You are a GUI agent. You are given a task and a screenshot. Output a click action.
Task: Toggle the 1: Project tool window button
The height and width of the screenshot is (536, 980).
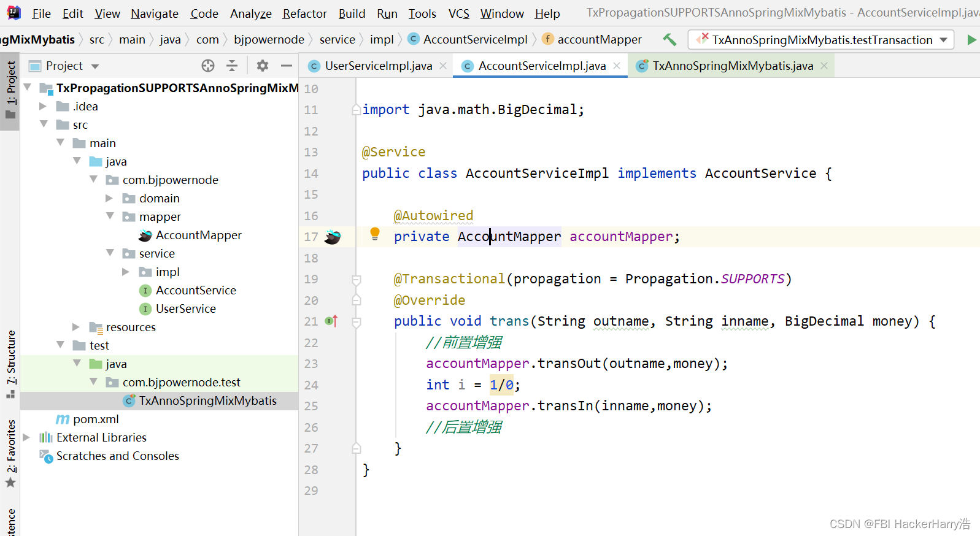pyautogui.click(x=10, y=91)
